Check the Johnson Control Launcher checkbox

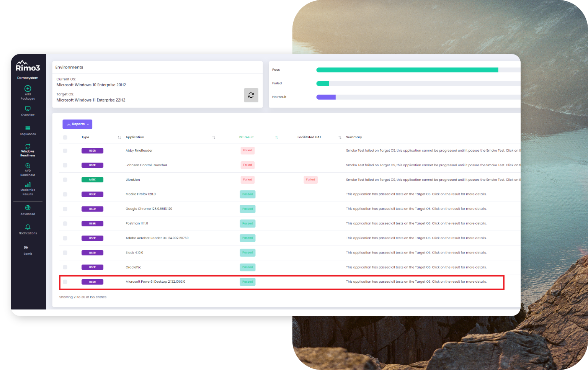[x=65, y=165]
